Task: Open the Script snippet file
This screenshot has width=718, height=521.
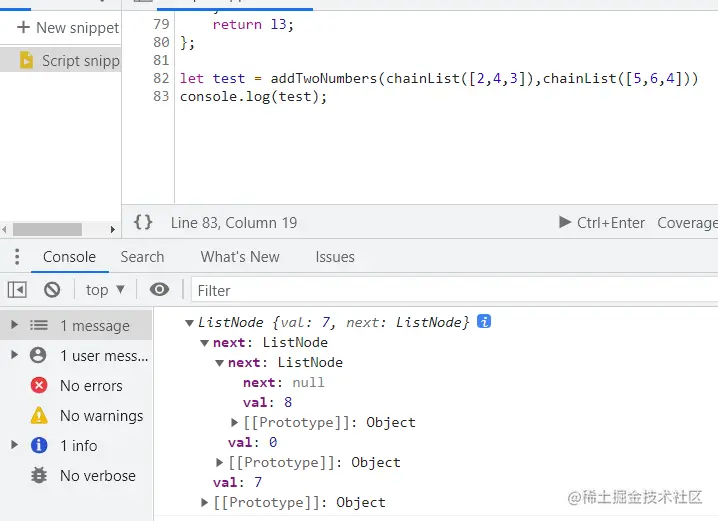Action: tap(60, 60)
